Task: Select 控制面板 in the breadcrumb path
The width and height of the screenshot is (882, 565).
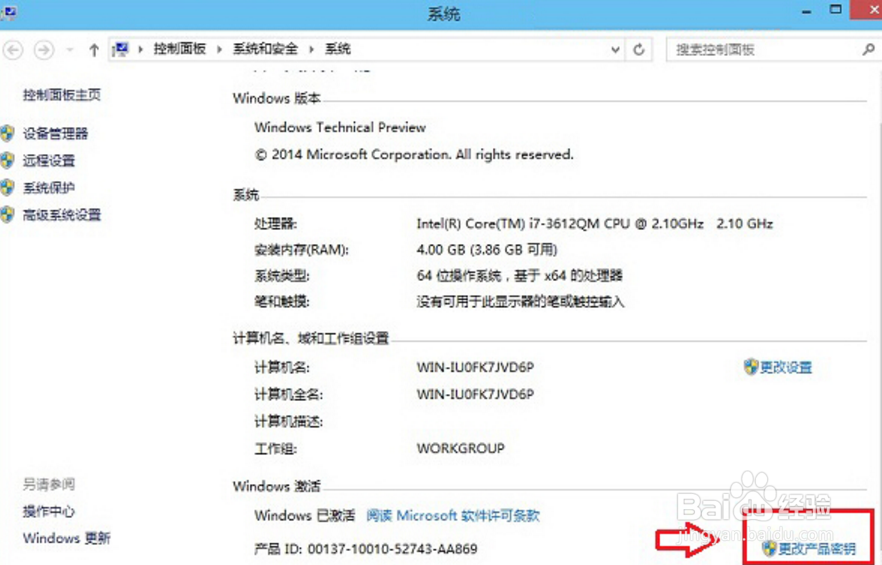Action: coord(180,49)
